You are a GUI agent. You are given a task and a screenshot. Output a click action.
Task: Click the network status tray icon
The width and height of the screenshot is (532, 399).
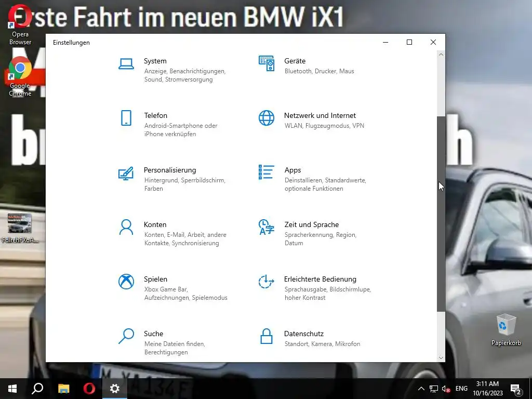(434, 389)
